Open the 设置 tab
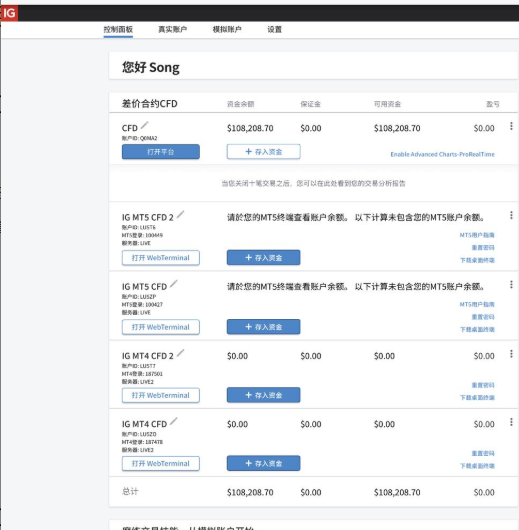The width and height of the screenshot is (519, 530). point(275,29)
